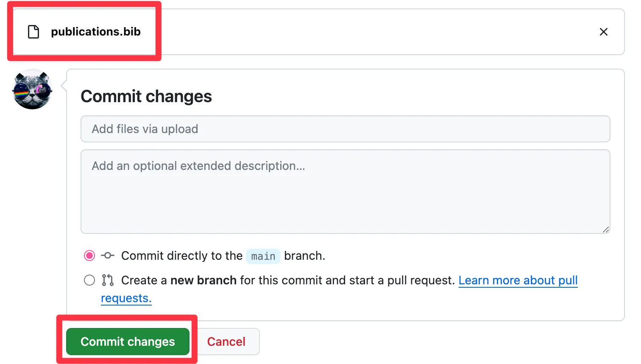Choose the create a new branch radio option
Screen dimensions: 641x364
[89, 280]
